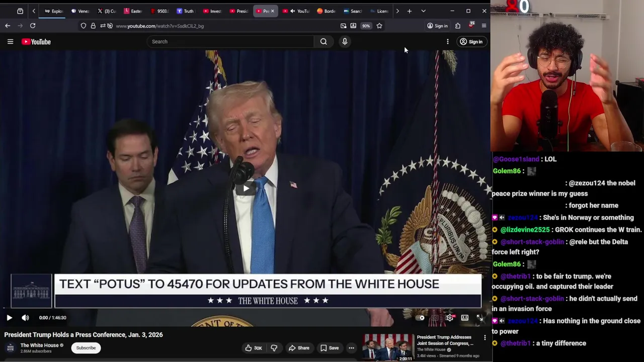Viewport: 644px width, 362px height.
Task: Reload the page with refresh icon
Action: pyautogui.click(x=33, y=26)
